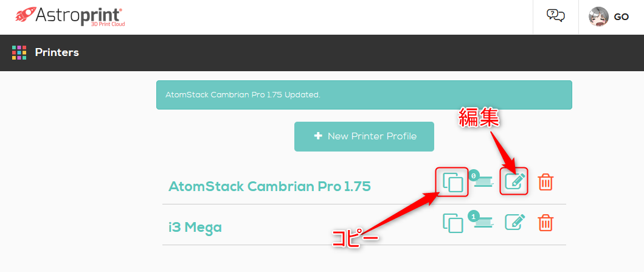Click the rocket icon in the logo
The image size is (644, 272).
coord(26,15)
